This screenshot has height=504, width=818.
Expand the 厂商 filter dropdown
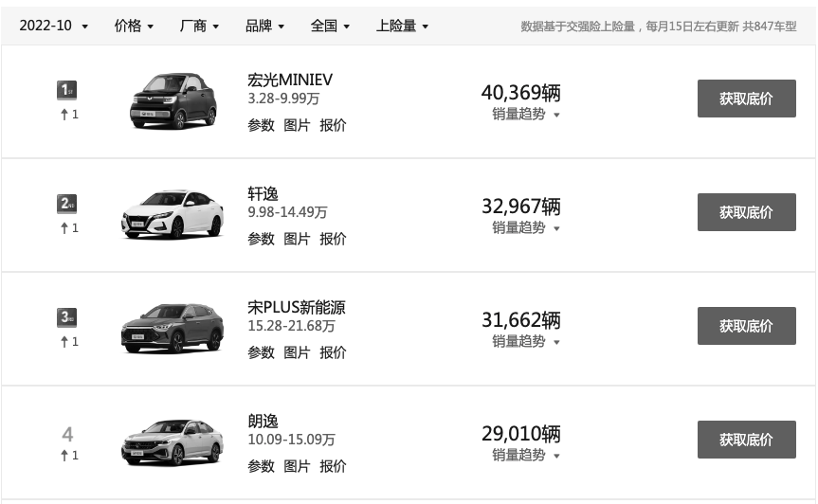click(199, 26)
